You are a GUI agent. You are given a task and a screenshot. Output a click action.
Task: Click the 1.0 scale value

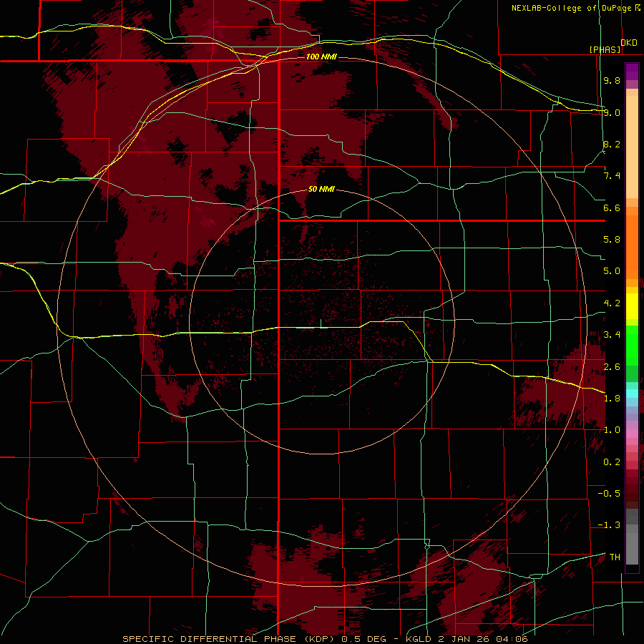tap(612, 430)
